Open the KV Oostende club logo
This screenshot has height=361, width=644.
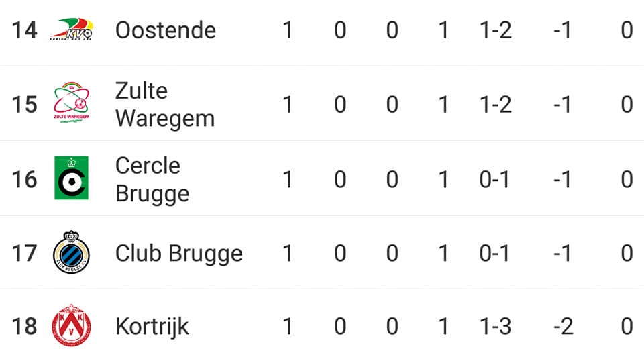tap(72, 30)
